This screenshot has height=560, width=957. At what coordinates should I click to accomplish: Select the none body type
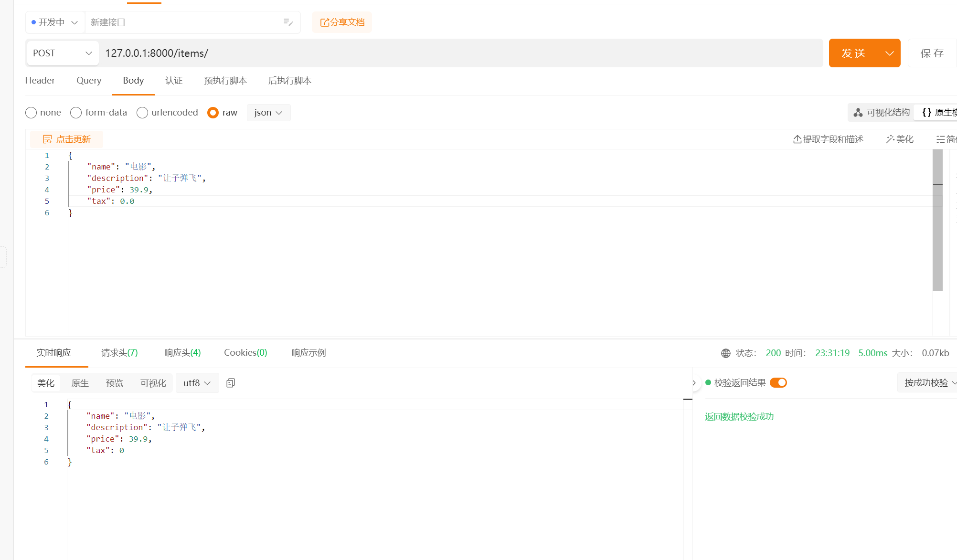[31, 113]
